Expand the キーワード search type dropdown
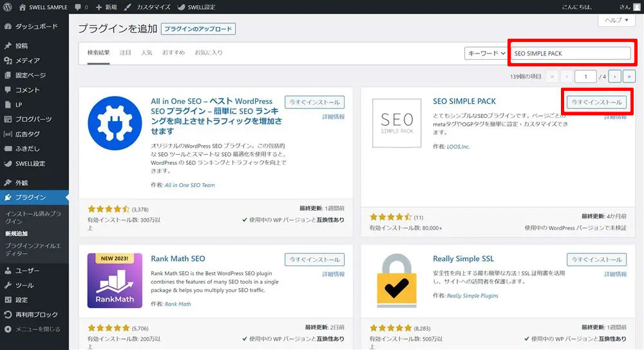This screenshot has width=644, height=350. point(486,53)
